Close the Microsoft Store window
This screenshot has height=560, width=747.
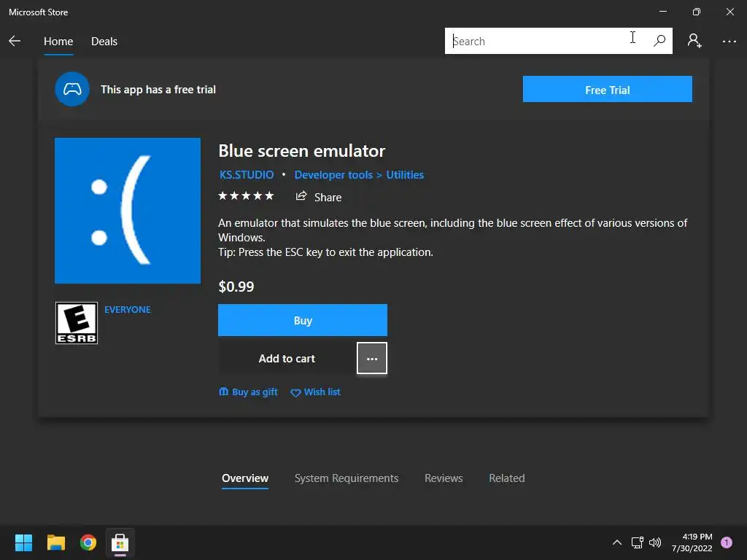[729, 12]
